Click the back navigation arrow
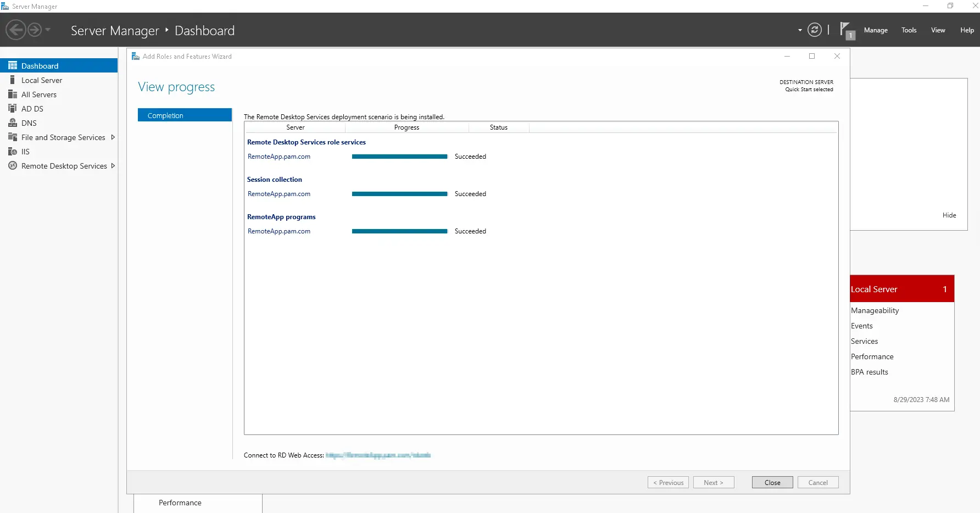The image size is (980, 513). tap(16, 30)
